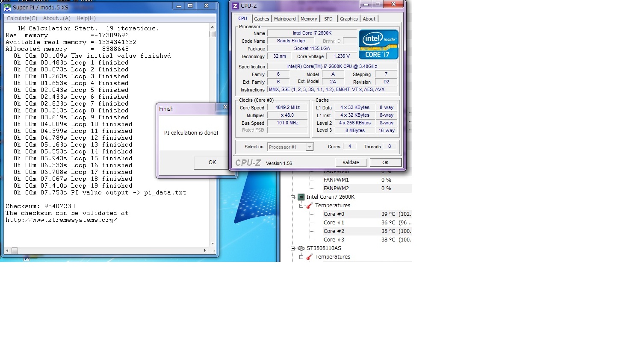Click the Loop 19 finished line

click(73, 186)
